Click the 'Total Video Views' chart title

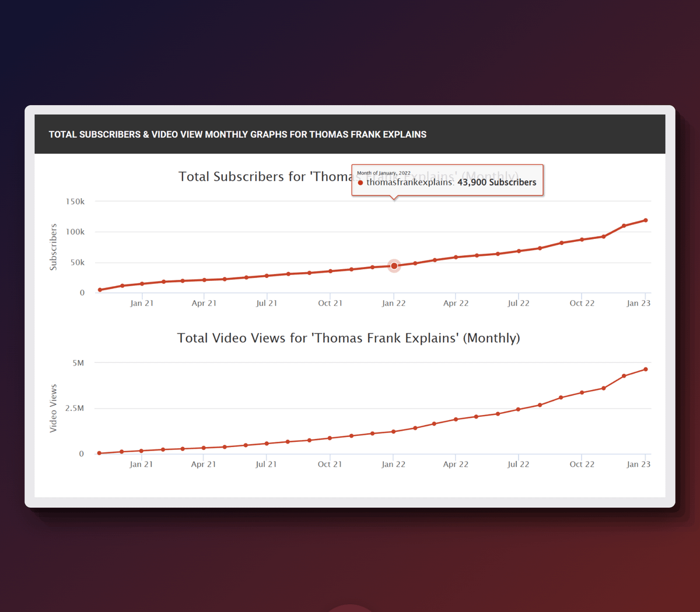348,338
